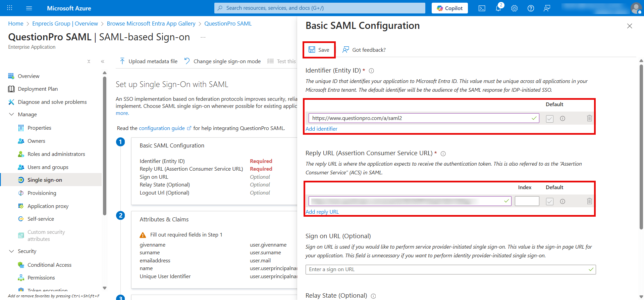Click Upload metadata file
The width and height of the screenshot is (644, 300).
coord(149,61)
